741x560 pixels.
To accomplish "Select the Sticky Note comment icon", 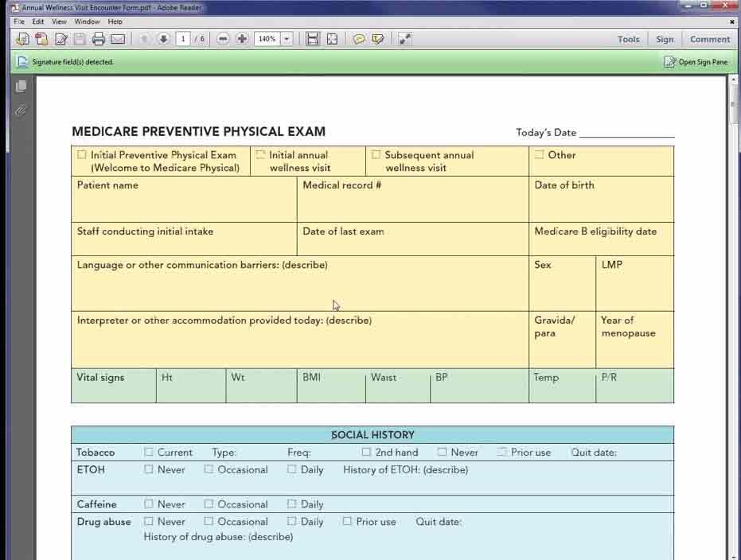I will click(359, 38).
